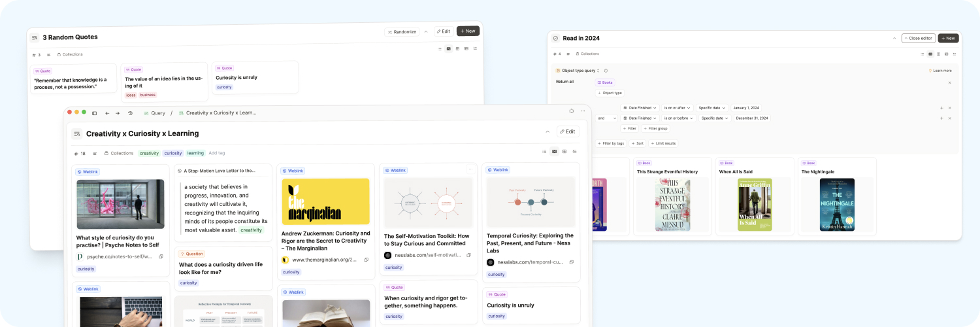Click New in Read in 2024 window
Viewport: 980px width, 327px height.
(948, 38)
